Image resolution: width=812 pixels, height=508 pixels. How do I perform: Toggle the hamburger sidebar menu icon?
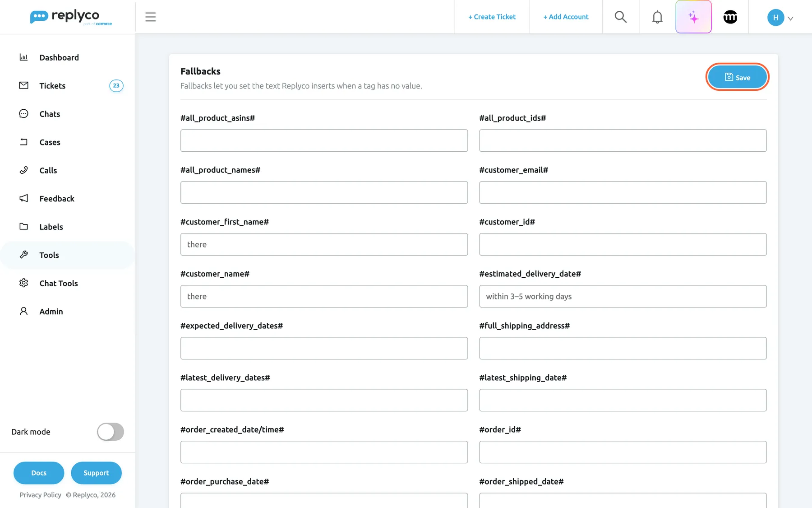151,17
